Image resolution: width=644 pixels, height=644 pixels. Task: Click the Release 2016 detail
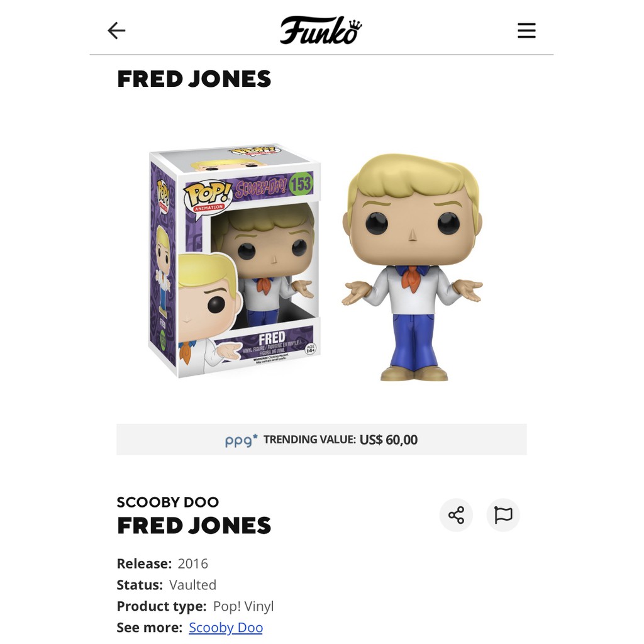click(x=162, y=563)
